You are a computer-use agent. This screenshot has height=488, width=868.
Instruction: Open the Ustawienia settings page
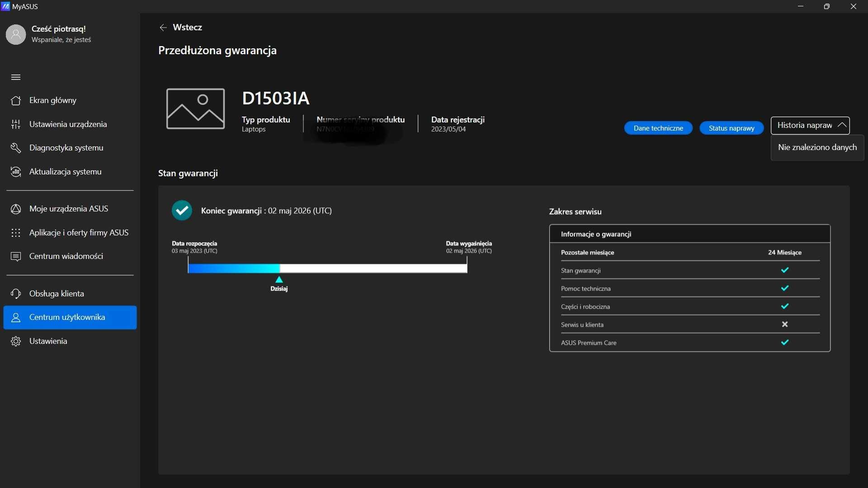(70, 341)
